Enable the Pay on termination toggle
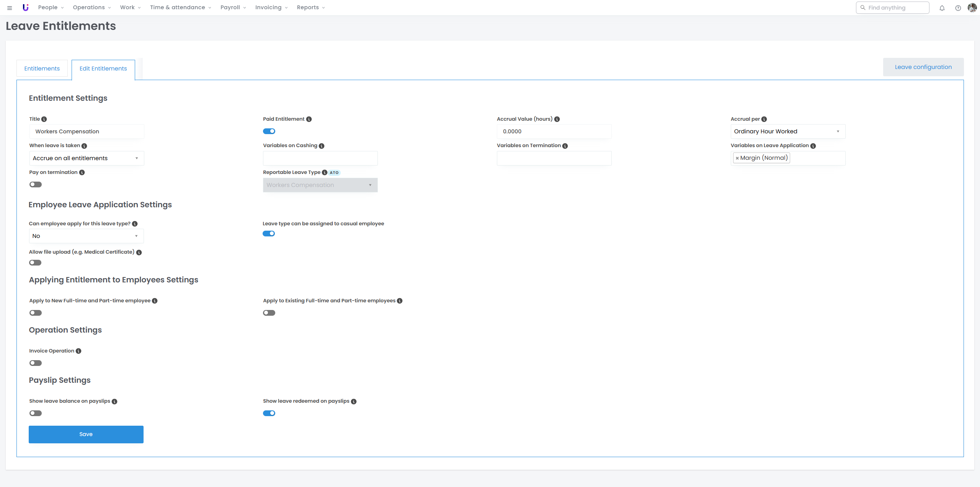 coord(36,185)
